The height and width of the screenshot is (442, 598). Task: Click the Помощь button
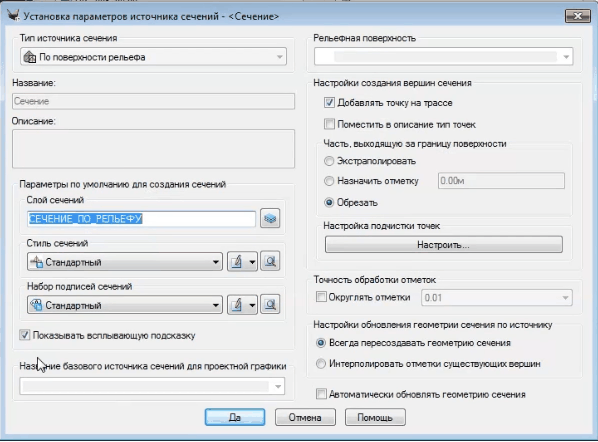tap(375, 417)
